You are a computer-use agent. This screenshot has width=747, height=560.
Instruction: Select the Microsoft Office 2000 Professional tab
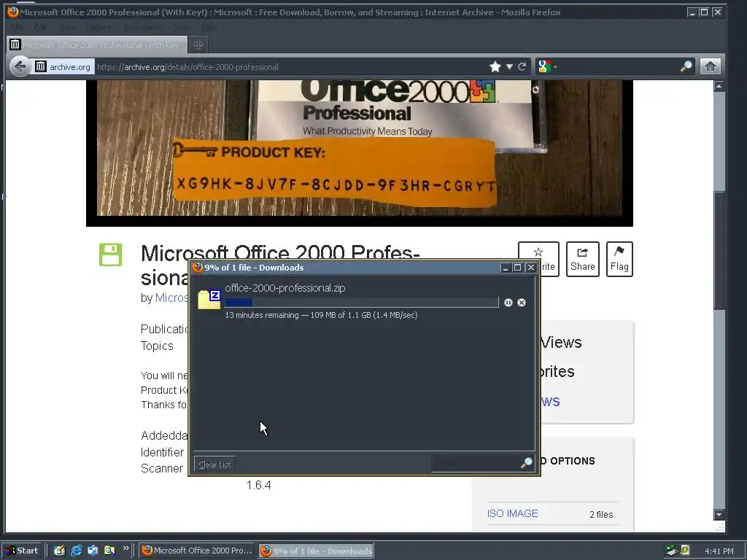point(97,44)
